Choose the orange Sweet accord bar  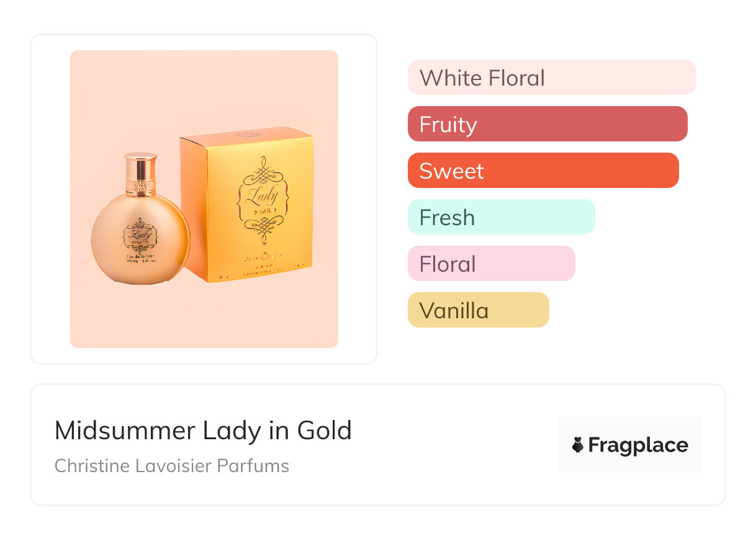tap(542, 171)
